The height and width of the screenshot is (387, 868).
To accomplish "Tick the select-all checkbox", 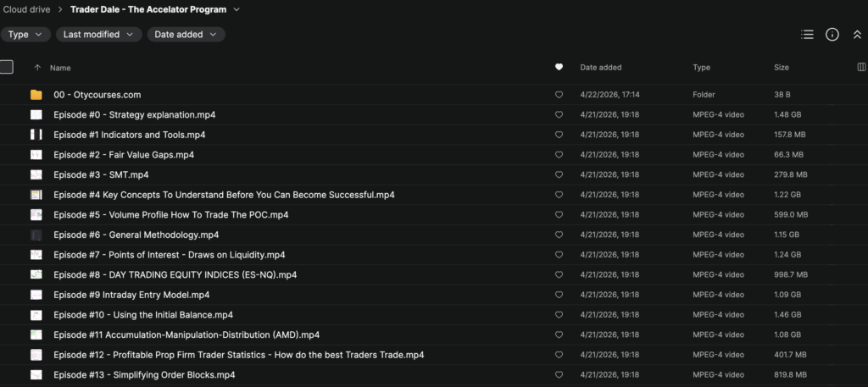I will pos(7,68).
